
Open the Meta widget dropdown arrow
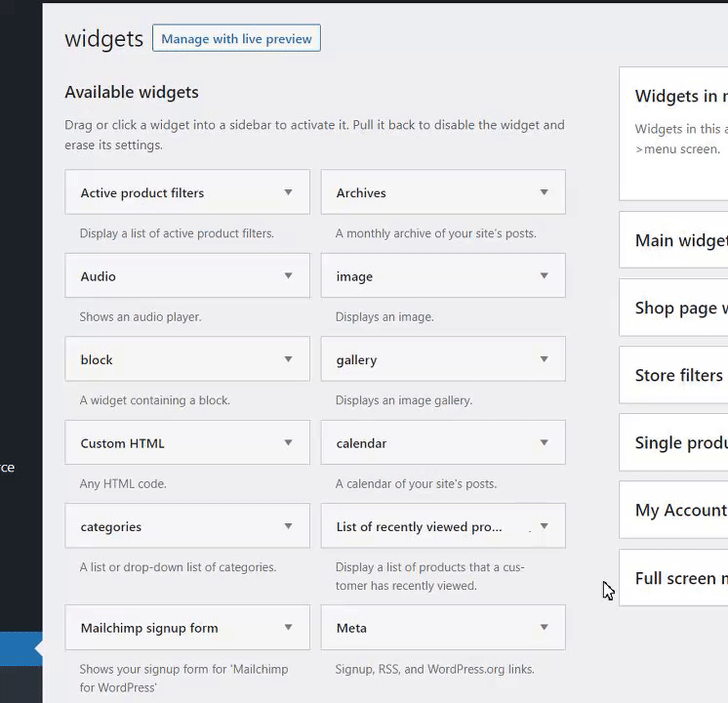(544, 628)
